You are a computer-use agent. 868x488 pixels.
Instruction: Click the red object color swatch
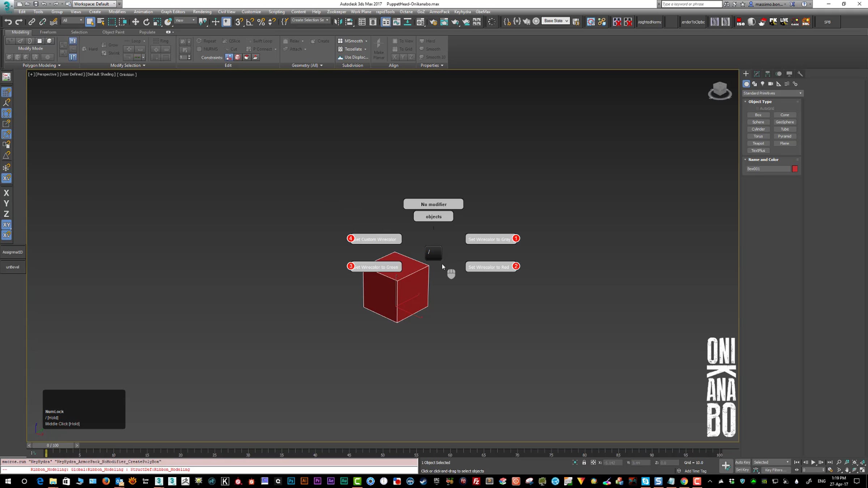pos(795,169)
